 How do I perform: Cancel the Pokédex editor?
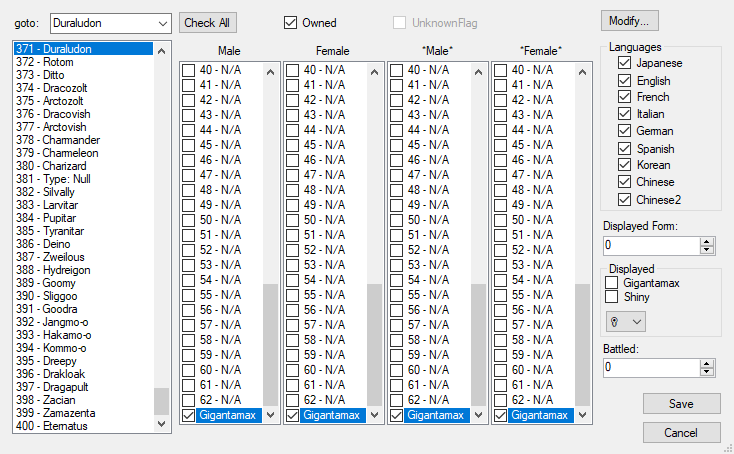tap(681, 432)
